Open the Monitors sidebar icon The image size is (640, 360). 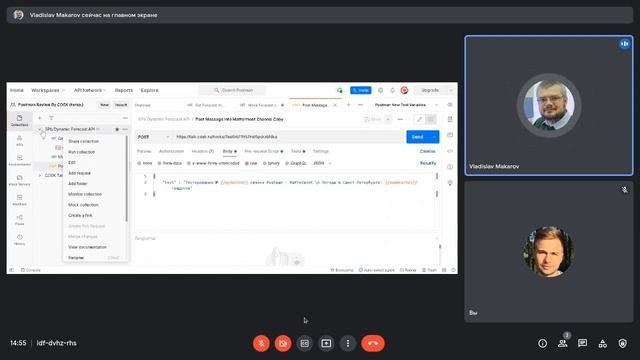point(19,200)
